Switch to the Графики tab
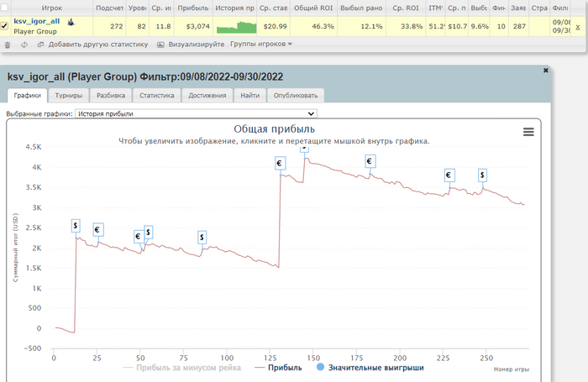This screenshot has height=382, width=588. 28,96
